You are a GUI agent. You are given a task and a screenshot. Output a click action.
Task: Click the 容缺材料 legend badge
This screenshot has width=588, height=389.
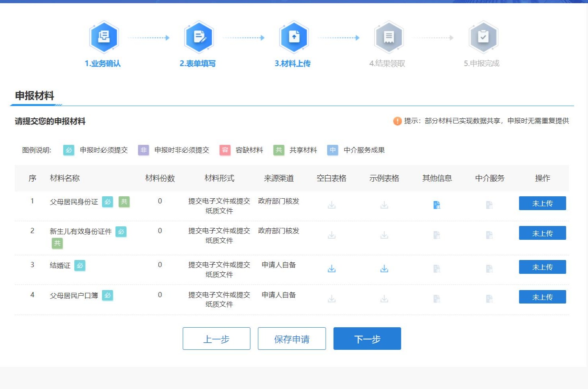pos(225,150)
